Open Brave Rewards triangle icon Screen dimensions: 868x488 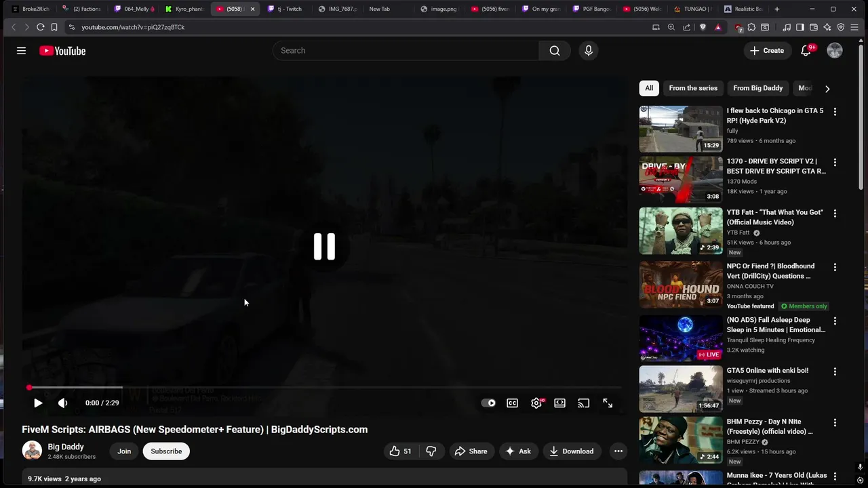[x=718, y=27]
